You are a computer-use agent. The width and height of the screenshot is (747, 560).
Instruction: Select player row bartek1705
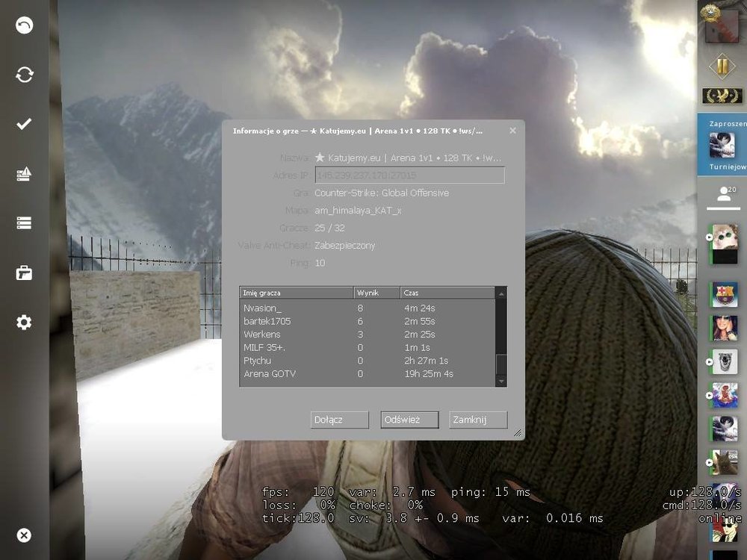368,321
